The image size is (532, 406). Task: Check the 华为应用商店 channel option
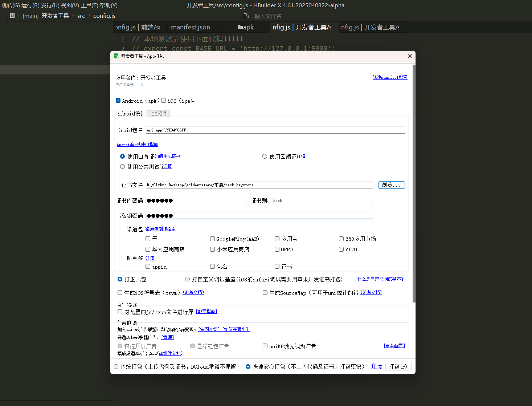(148, 249)
